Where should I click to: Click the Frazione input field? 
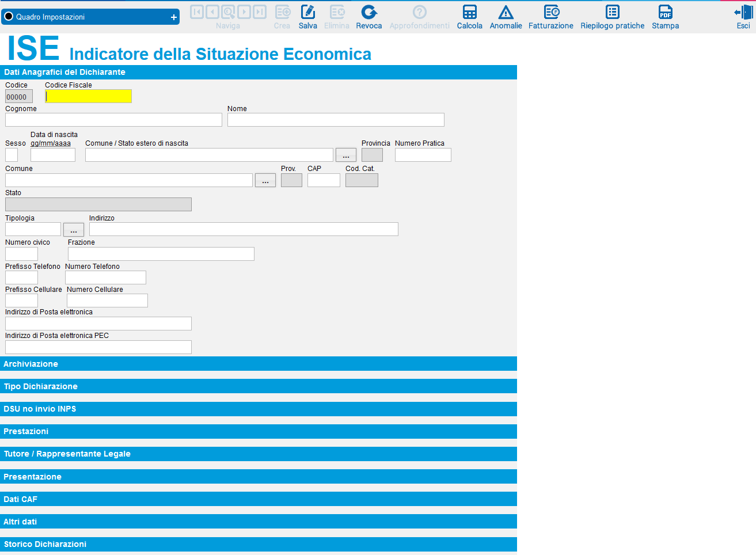(x=161, y=254)
